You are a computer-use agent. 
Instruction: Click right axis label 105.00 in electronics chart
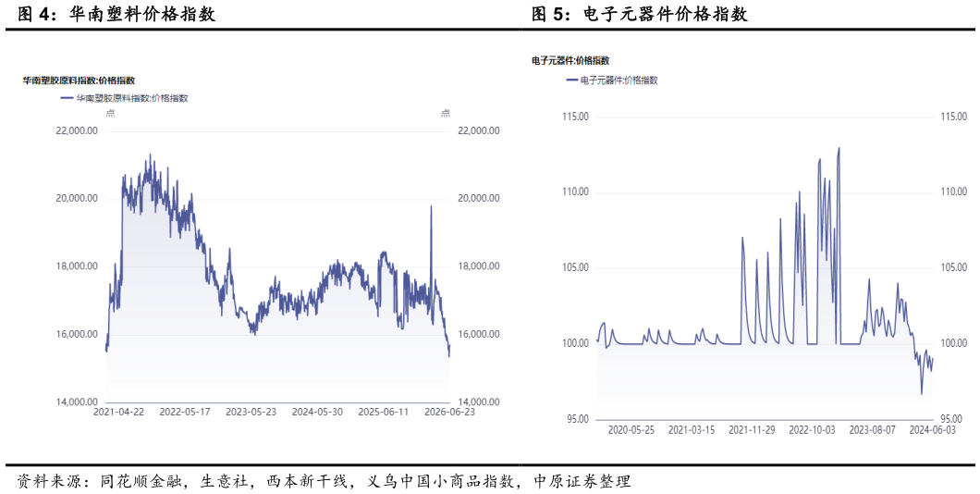pyautogui.click(x=953, y=267)
